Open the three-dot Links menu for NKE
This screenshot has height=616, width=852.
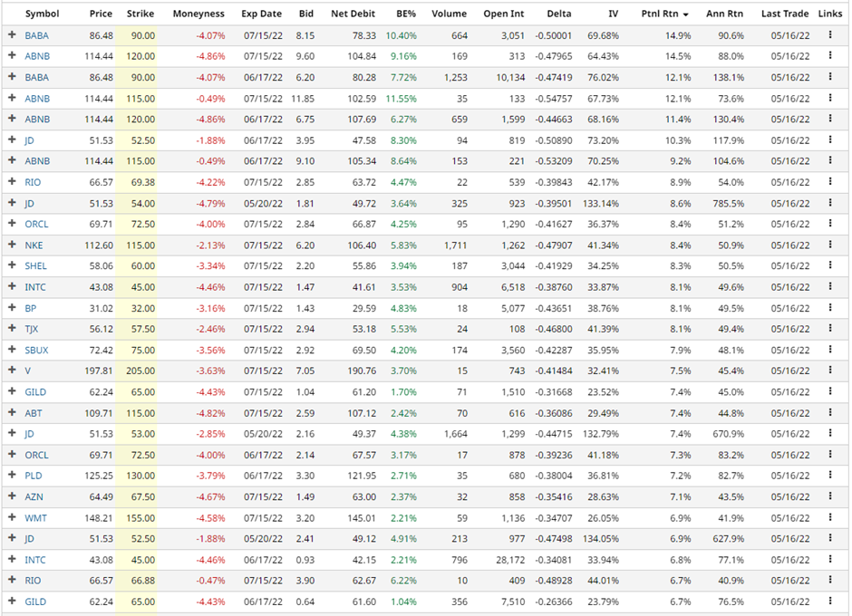(829, 245)
